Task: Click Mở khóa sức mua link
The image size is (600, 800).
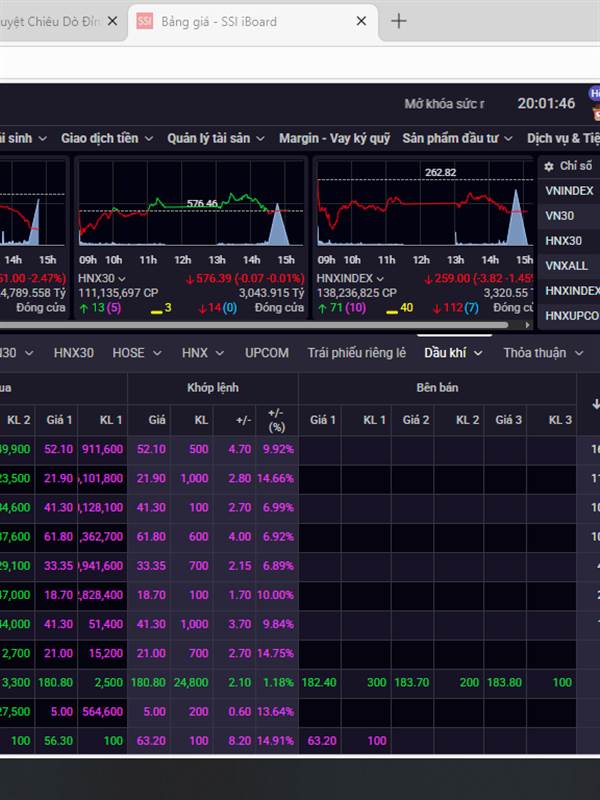Action: pyautogui.click(x=444, y=104)
